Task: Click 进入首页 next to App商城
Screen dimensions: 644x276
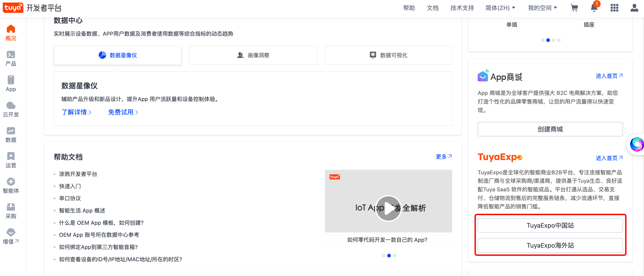Action: (609, 76)
